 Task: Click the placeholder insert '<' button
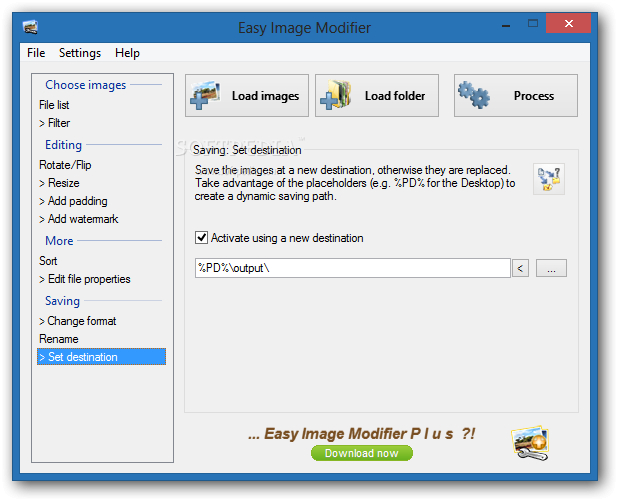pyautogui.click(x=520, y=268)
